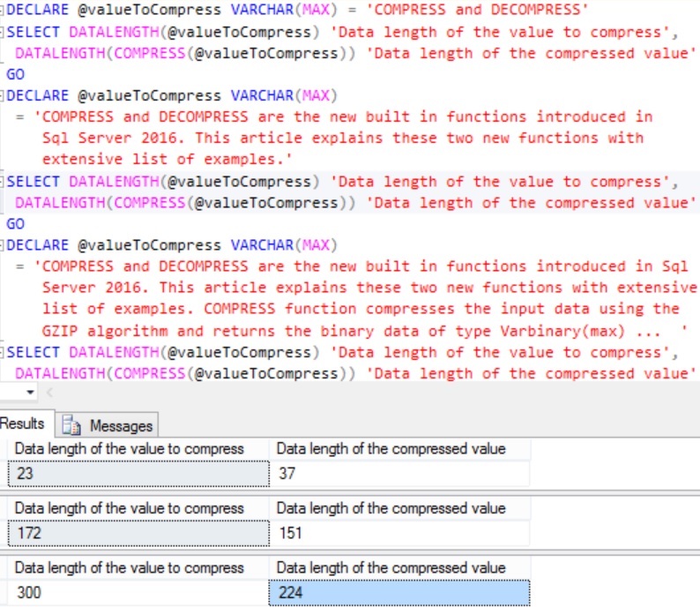Click the Messages tab icon
Viewport: 700px width, 607px height.
click(71, 425)
